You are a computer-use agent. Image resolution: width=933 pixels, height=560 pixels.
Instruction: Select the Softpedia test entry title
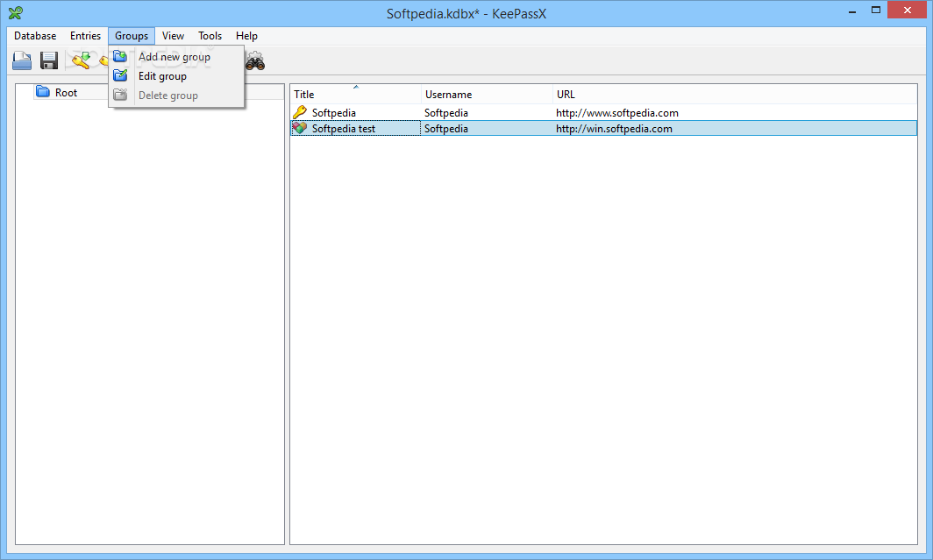(x=344, y=129)
